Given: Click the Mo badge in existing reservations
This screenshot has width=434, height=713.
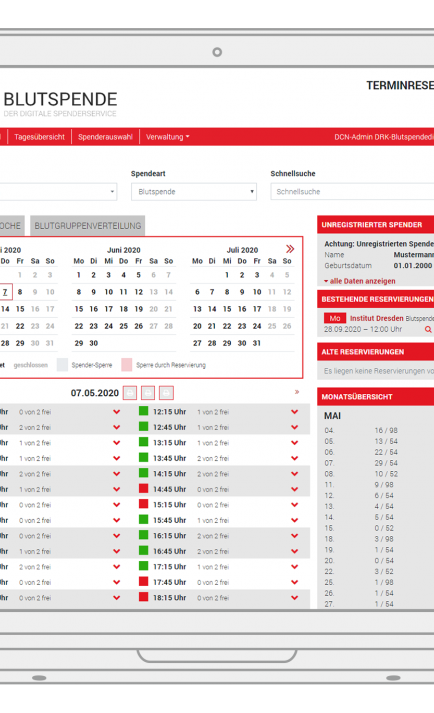Looking at the screenshot, I should coord(335,318).
